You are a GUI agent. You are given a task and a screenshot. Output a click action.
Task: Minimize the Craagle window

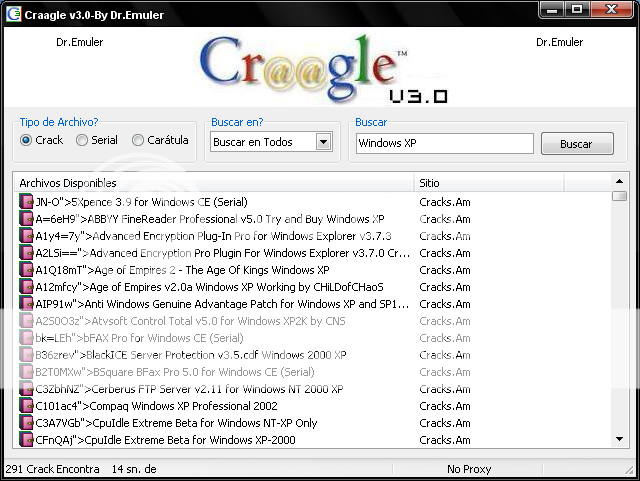pyautogui.click(x=552, y=9)
